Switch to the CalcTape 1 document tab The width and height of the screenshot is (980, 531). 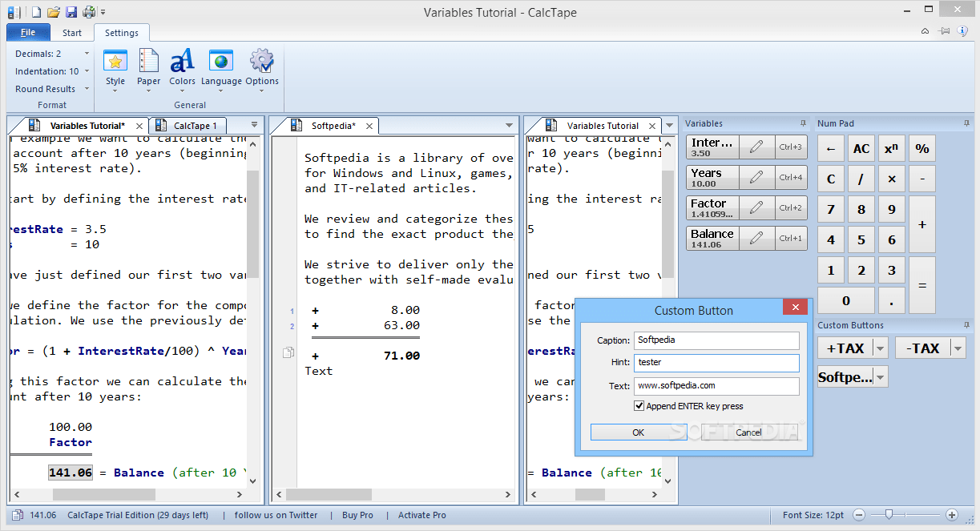tap(189, 126)
